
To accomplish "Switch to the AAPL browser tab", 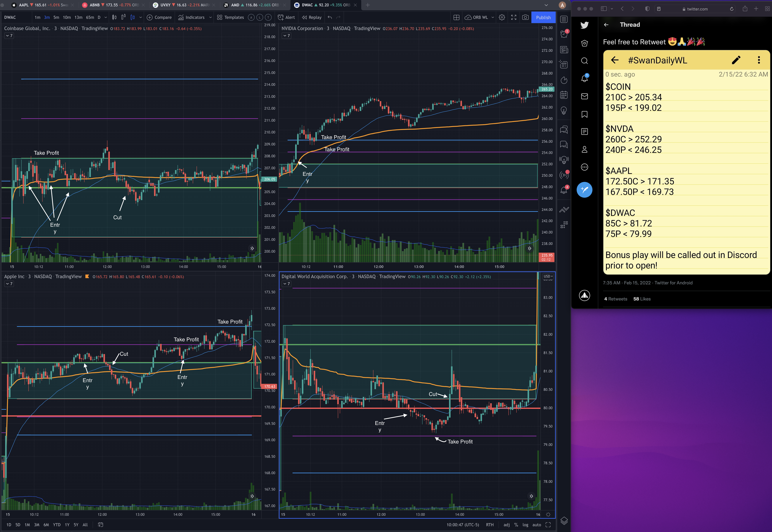I will click(43, 5).
